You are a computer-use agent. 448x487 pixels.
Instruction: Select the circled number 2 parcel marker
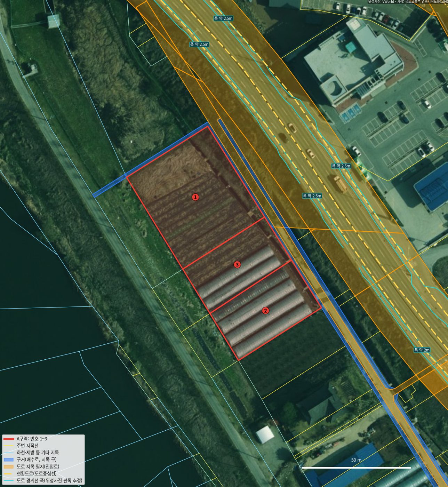click(265, 311)
